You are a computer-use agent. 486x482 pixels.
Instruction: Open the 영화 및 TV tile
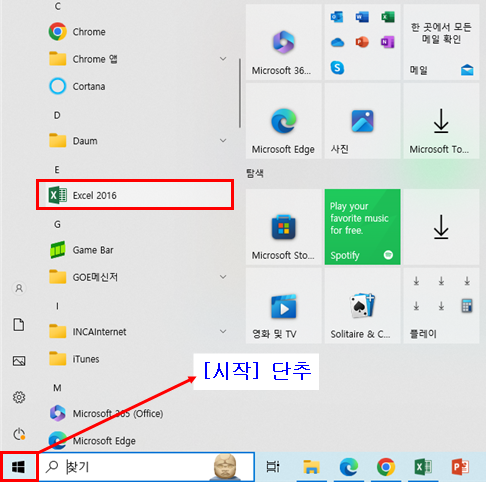pos(284,306)
